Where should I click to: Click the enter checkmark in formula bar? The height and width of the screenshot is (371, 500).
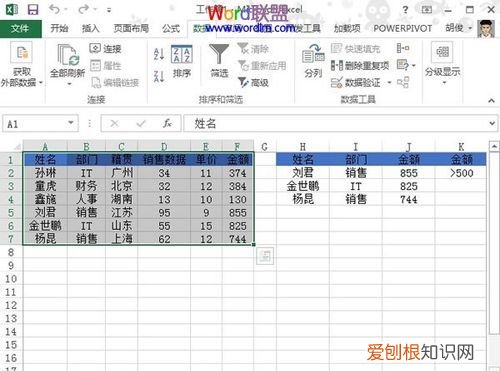tap(141, 124)
